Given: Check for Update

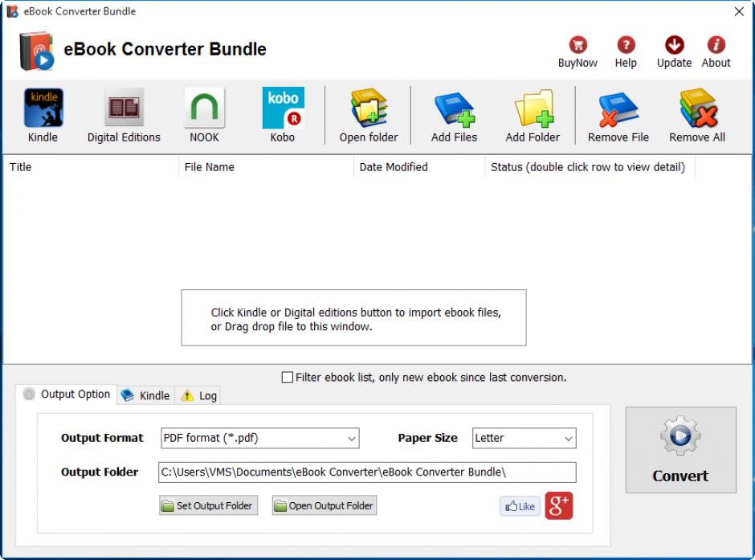Looking at the screenshot, I should 674,52.
